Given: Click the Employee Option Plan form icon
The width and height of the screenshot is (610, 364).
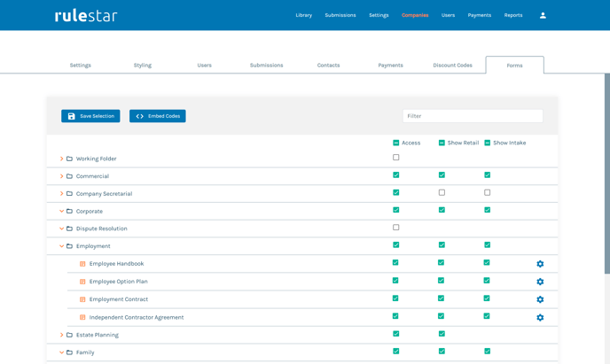Looking at the screenshot, I should (82, 282).
